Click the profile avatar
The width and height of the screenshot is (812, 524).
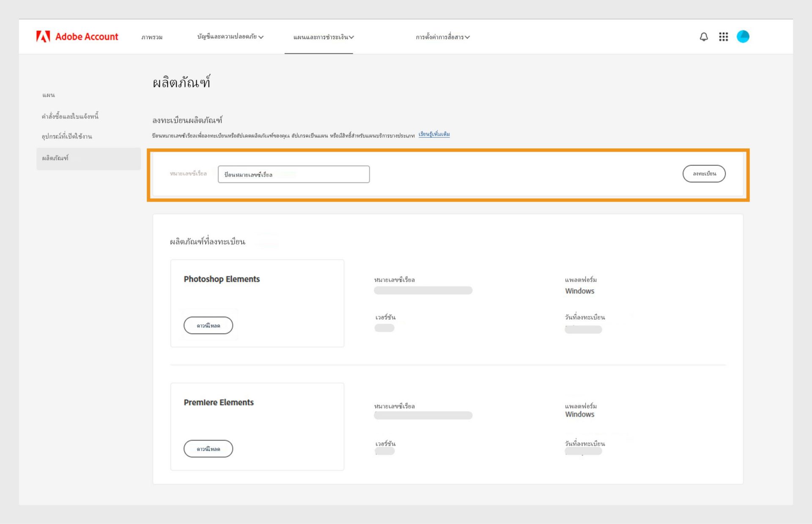point(743,36)
